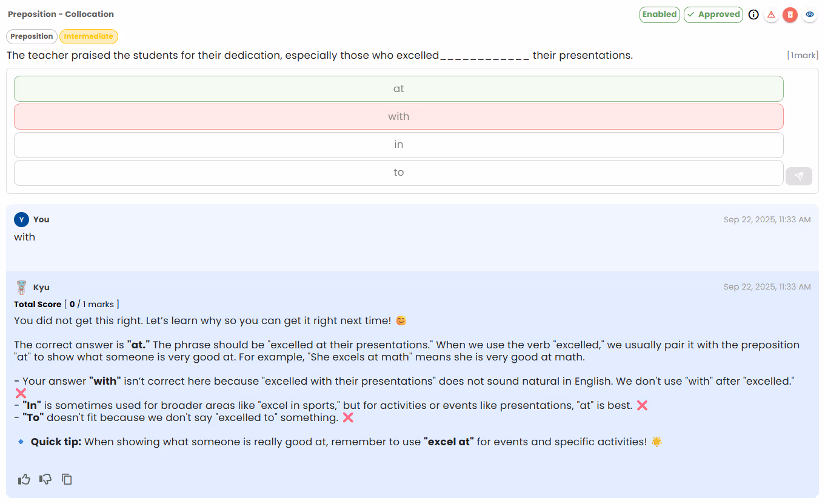Click the Preposition tag
The width and height of the screenshot is (825, 504).
pyautogui.click(x=32, y=36)
